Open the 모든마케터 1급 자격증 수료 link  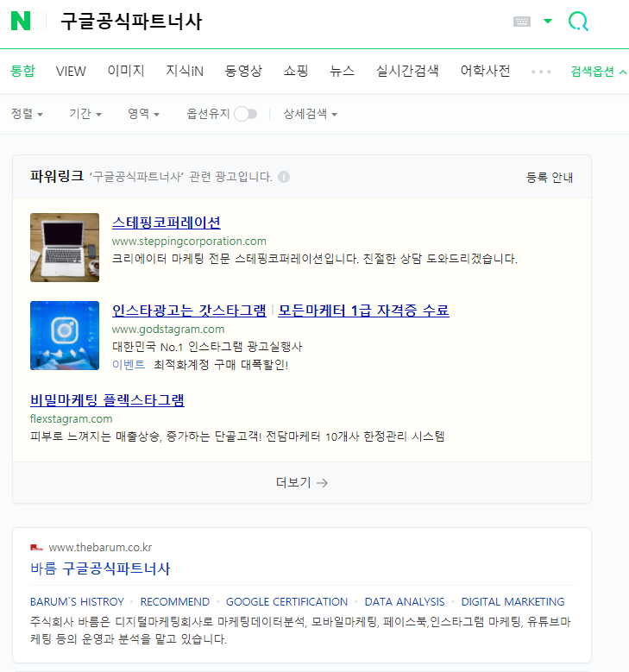[x=363, y=311]
